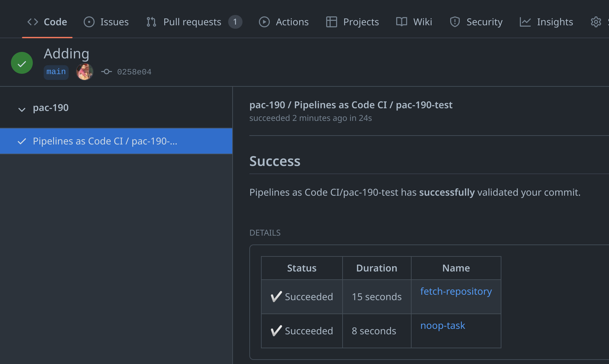
Task: Click the Projects table icon
Action: point(331,22)
